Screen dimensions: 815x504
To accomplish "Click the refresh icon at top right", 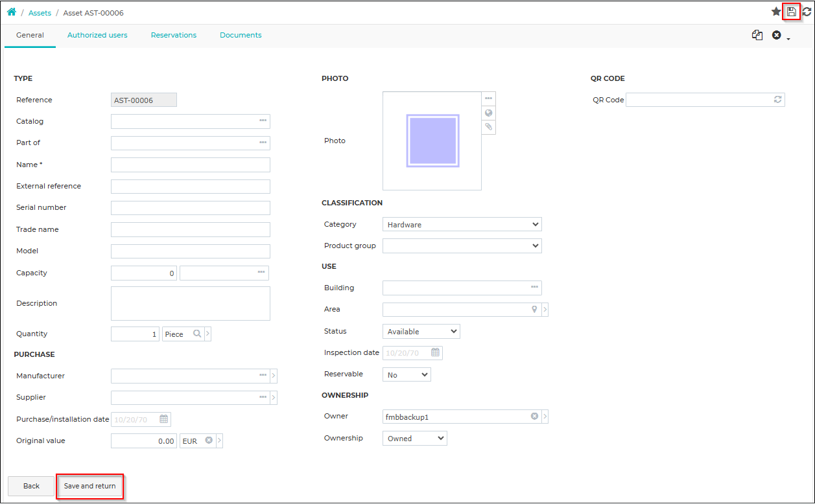I will pyautogui.click(x=807, y=12).
